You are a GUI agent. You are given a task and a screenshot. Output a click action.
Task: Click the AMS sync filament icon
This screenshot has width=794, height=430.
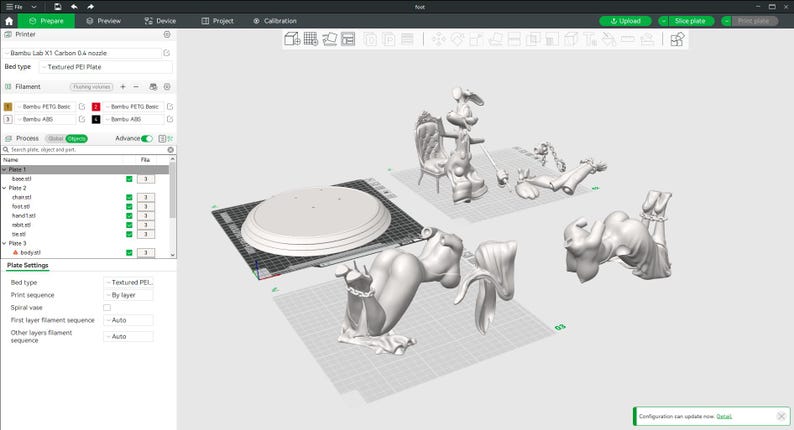(x=153, y=87)
